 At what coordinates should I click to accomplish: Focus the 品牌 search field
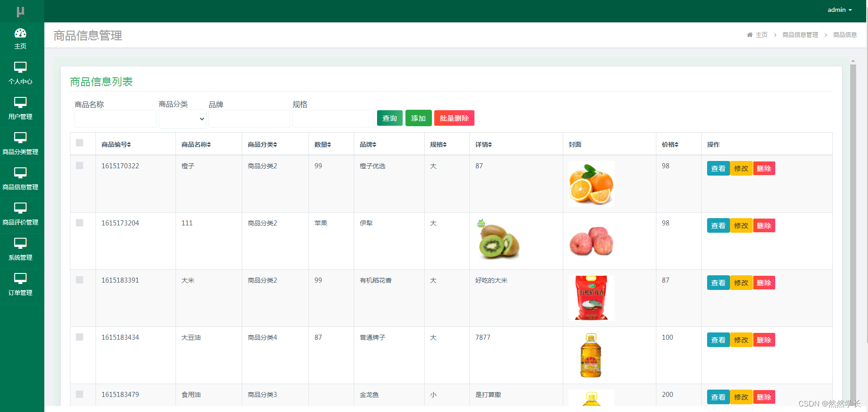[249, 119]
